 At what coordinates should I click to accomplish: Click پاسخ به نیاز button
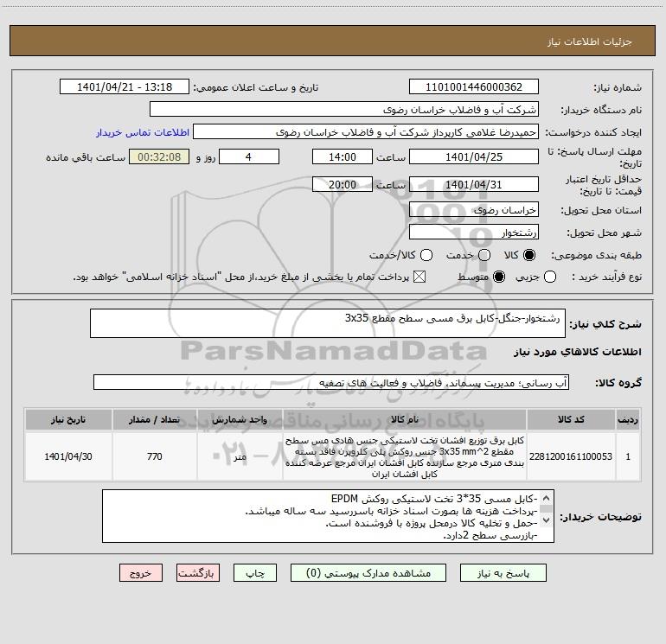pos(503,573)
